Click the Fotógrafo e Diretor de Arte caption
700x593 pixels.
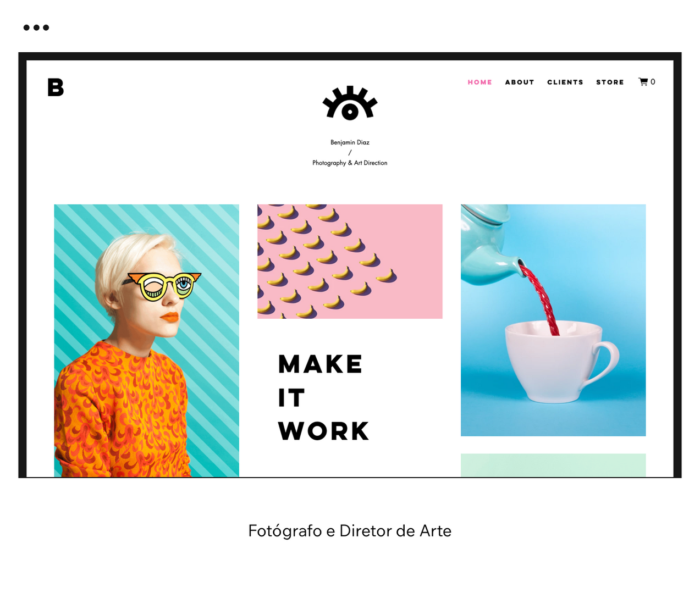click(350, 531)
